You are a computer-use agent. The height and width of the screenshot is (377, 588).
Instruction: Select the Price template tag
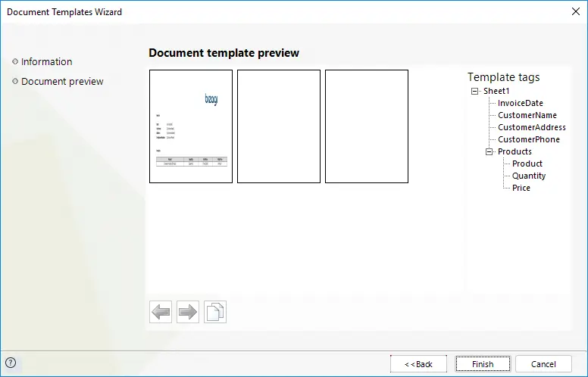click(x=521, y=188)
